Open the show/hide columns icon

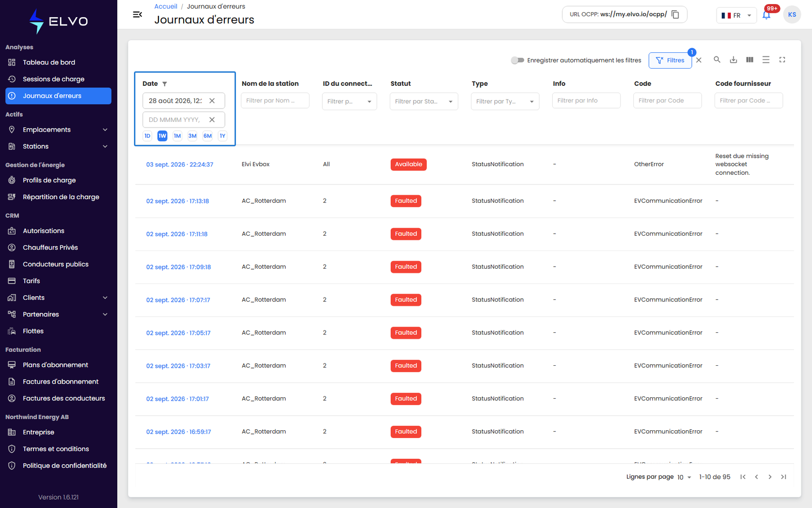750,59
